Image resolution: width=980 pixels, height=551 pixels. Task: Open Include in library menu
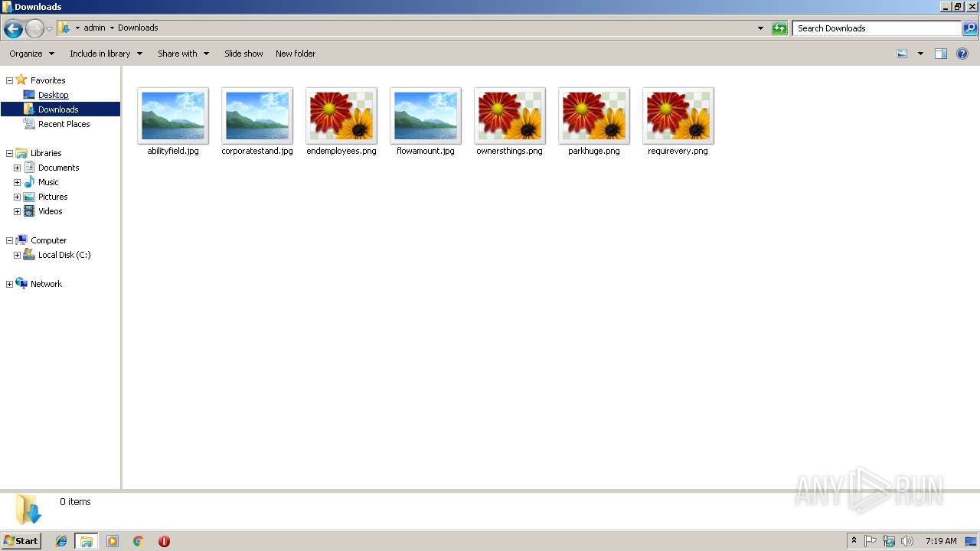point(106,54)
